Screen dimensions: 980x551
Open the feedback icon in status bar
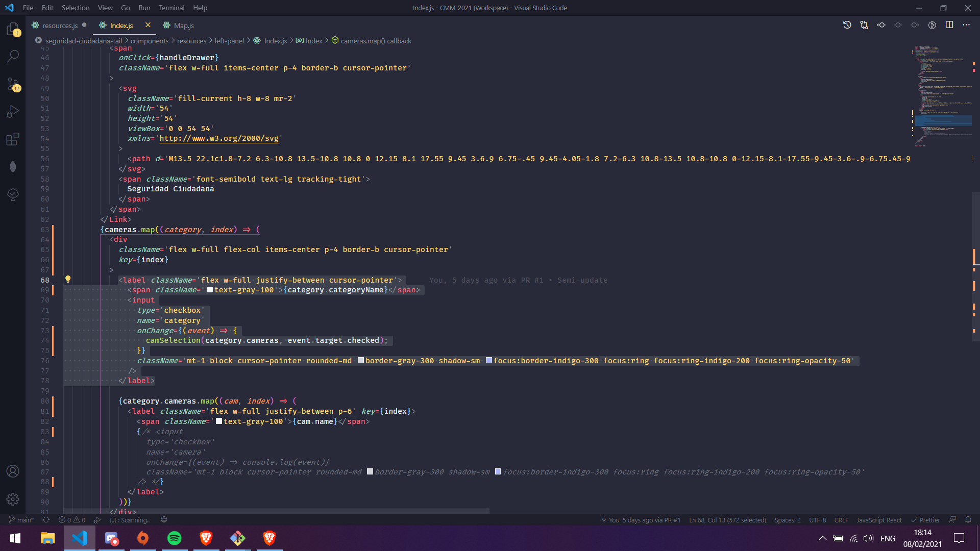click(952, 520)
